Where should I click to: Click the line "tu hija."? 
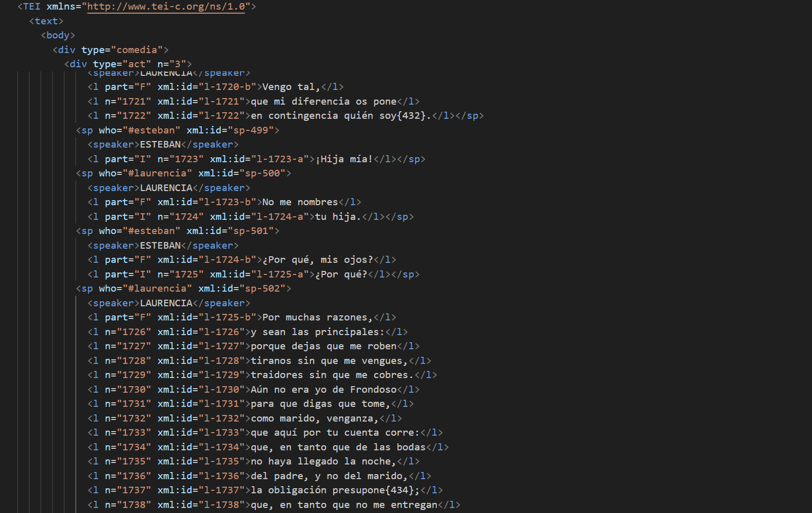tap(251, 217)
